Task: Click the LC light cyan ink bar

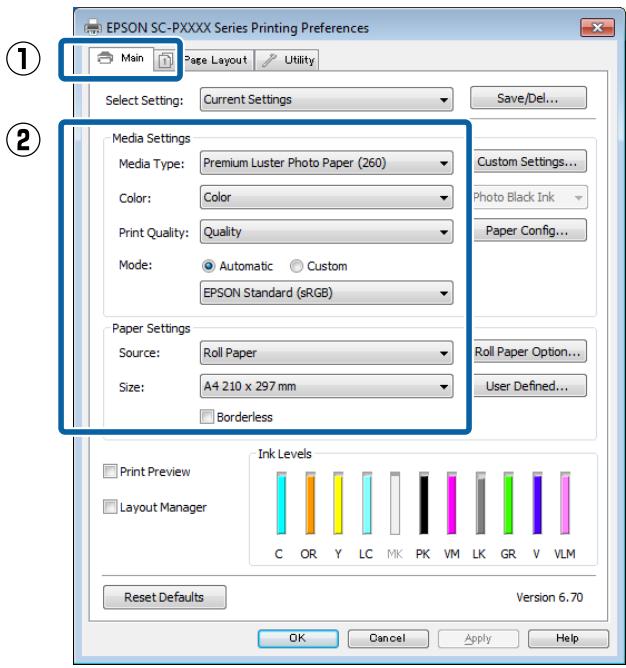Action: [367, 503]
